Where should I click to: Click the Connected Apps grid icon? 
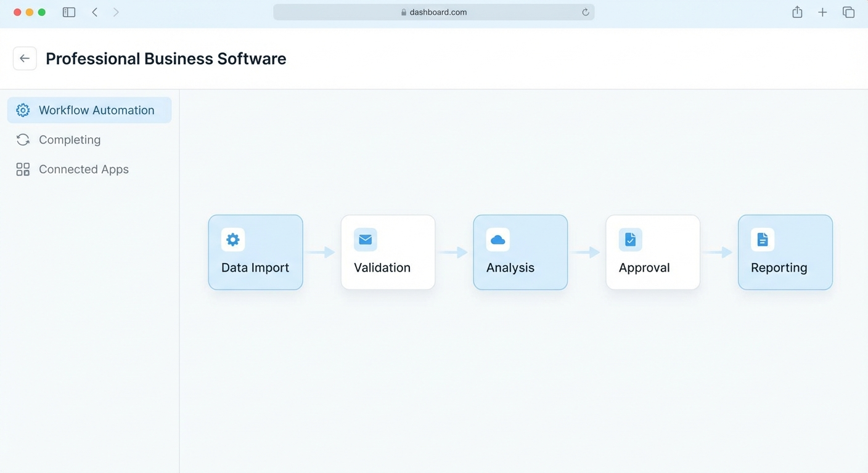tap(23, 169)
